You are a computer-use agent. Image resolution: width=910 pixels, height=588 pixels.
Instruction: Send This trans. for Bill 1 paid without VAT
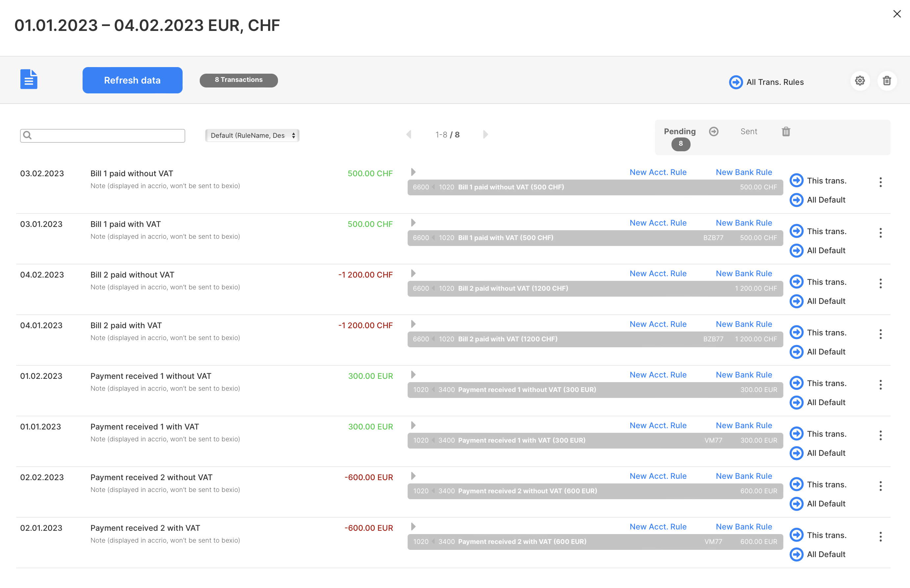(818, 181)
